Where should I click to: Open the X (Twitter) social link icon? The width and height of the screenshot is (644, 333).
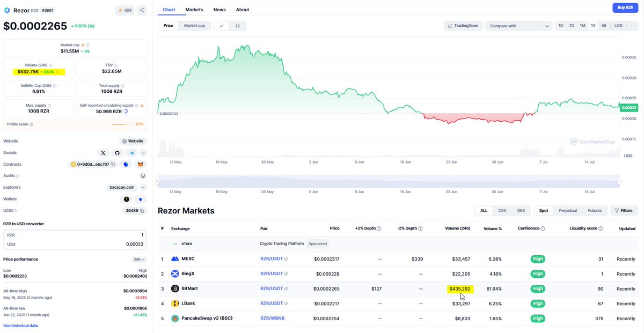[103, 153]
